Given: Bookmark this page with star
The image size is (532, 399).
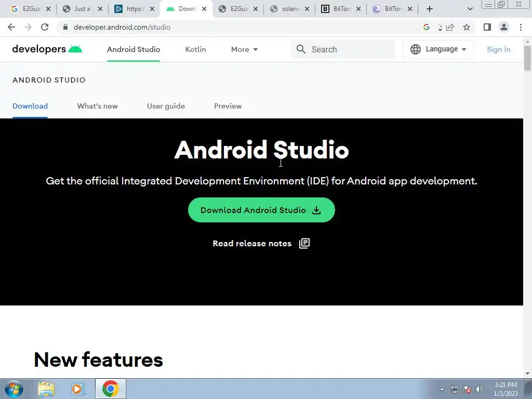Looking at the screenshot, I should pos(467,27).
